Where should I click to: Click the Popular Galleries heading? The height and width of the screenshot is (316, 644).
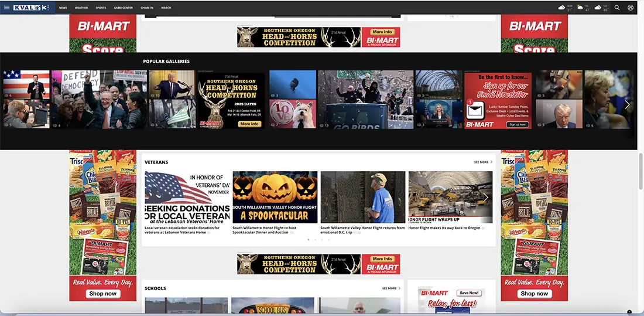166,62
